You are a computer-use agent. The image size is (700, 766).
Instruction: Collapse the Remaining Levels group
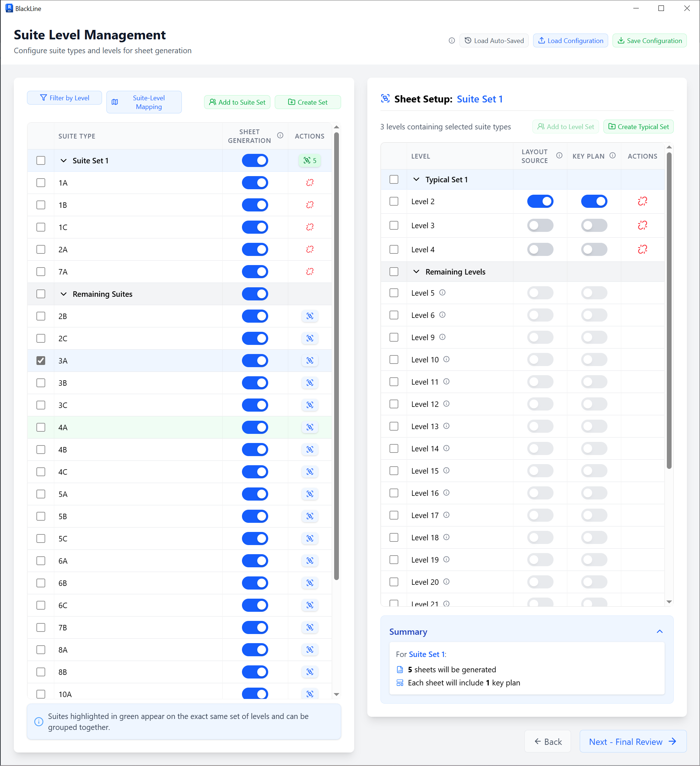click(416, 272)
